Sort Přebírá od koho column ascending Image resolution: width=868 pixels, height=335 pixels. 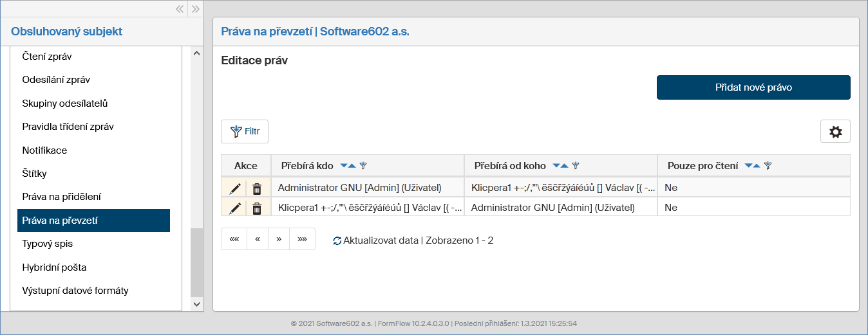[565, 166]
